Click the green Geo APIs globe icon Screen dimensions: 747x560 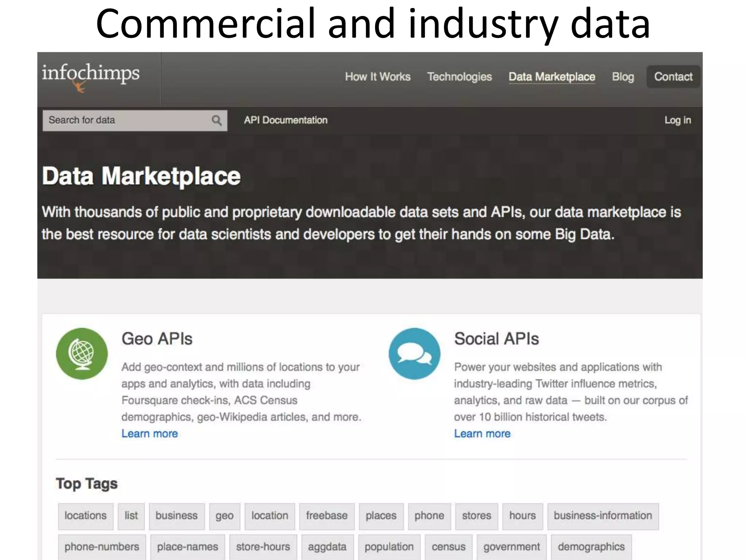[x=82, y=354]
